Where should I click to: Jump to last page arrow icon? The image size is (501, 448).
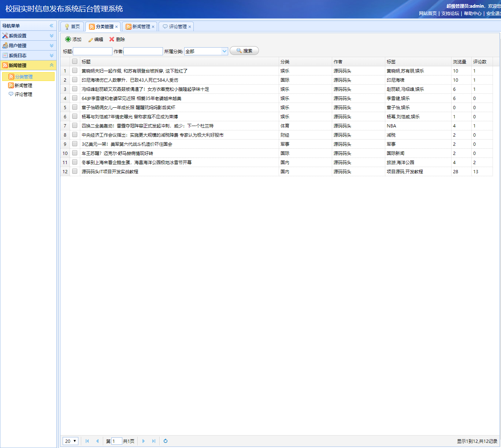point(154,441)
